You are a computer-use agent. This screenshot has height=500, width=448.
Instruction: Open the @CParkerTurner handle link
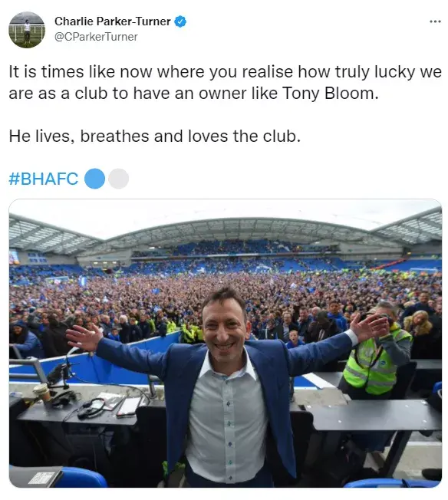(96, 37)
